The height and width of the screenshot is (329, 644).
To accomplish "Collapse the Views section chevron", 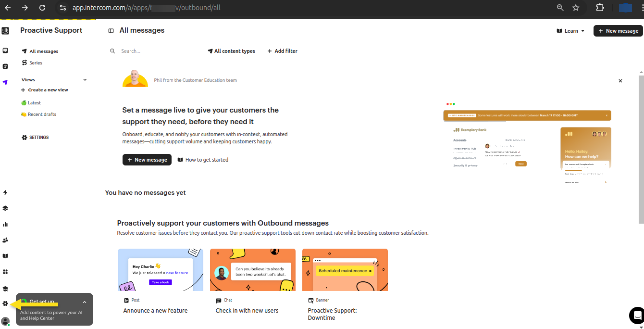I will click(x=85, y=80).
